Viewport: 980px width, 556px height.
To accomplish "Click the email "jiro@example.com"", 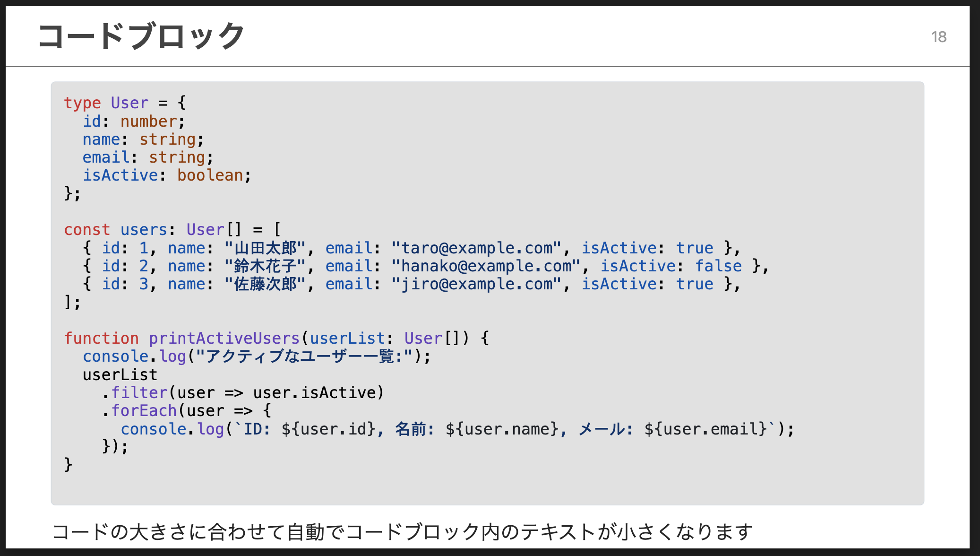I will coord(476,284).
